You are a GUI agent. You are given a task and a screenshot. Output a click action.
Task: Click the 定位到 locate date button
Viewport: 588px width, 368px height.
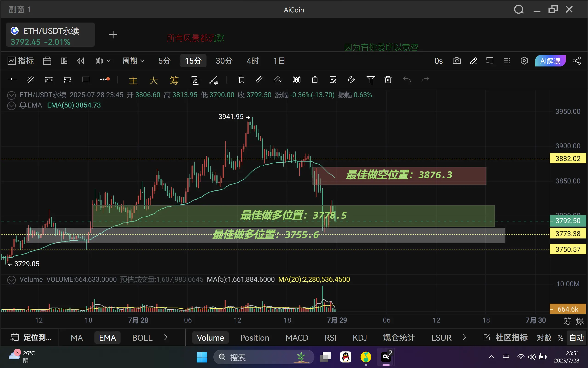31,338
